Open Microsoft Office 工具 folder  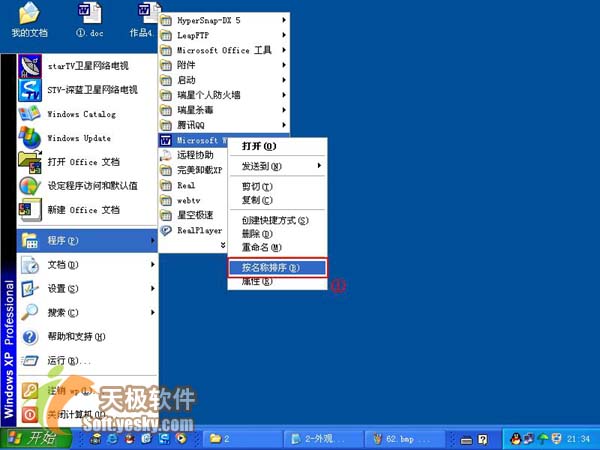pos(224,50)
